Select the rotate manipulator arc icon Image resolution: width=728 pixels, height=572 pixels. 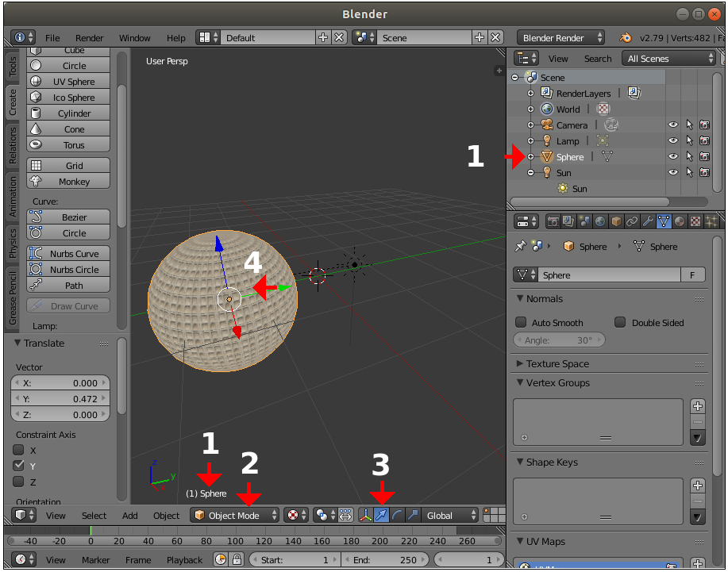(x=397, y=515)
